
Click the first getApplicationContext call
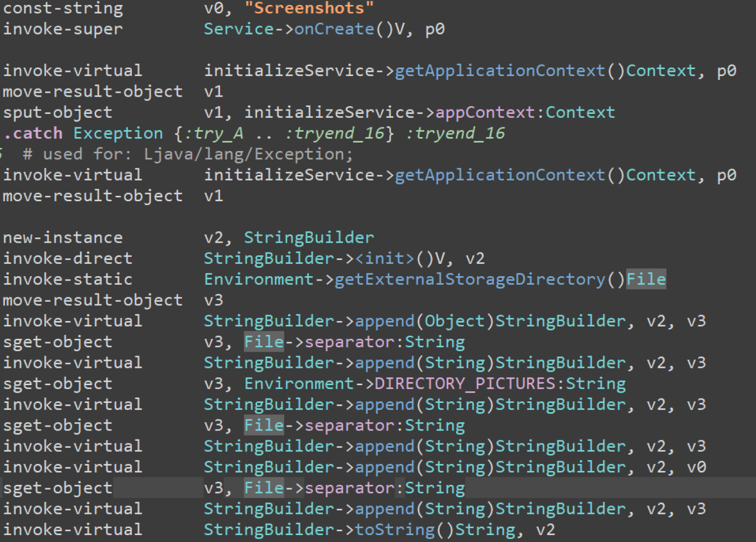(x=498, y=71)
